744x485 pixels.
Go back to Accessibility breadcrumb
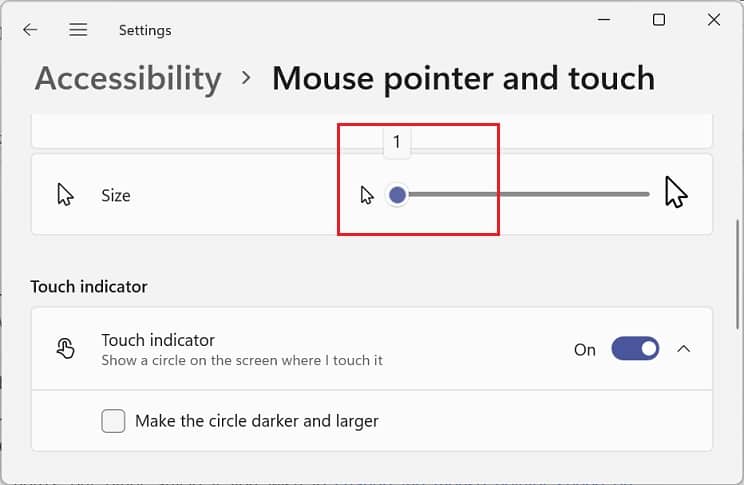pyautogui.click(x=128, y=78)
